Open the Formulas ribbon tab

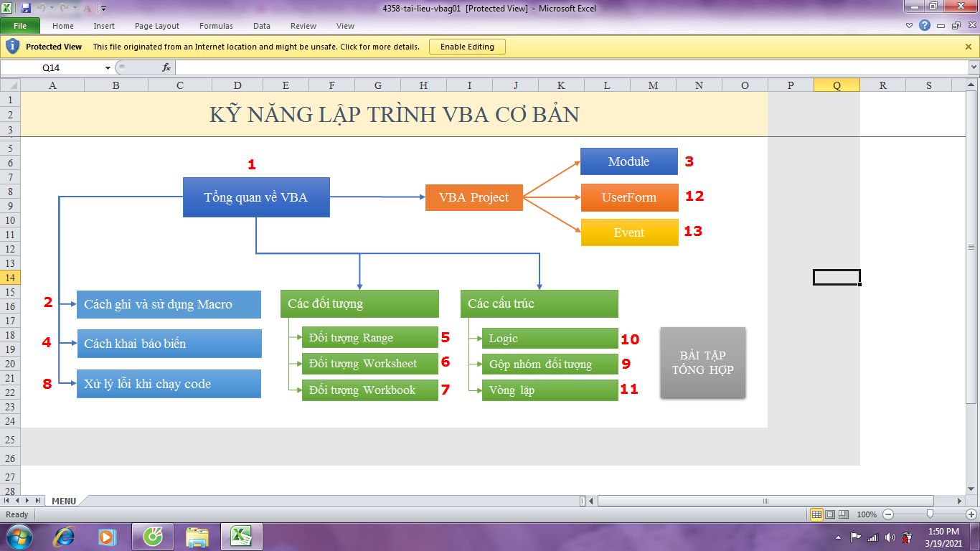pyautogui.click(x=216, y=26)
